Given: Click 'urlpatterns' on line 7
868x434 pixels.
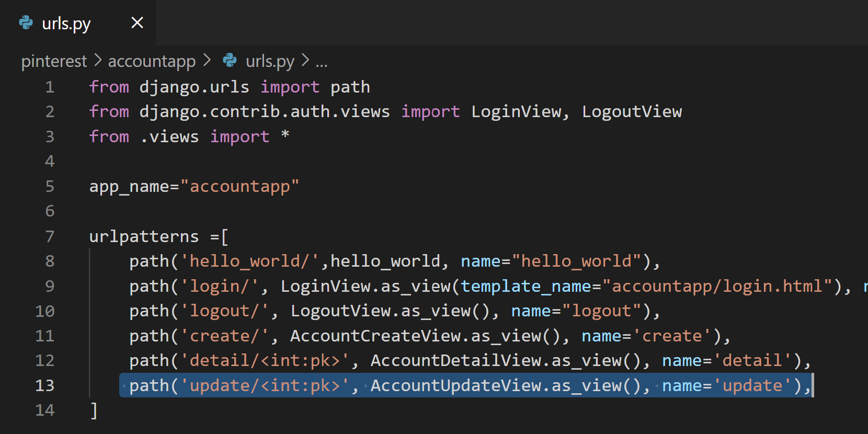Looking at the screenshot, I should (144, 236).
